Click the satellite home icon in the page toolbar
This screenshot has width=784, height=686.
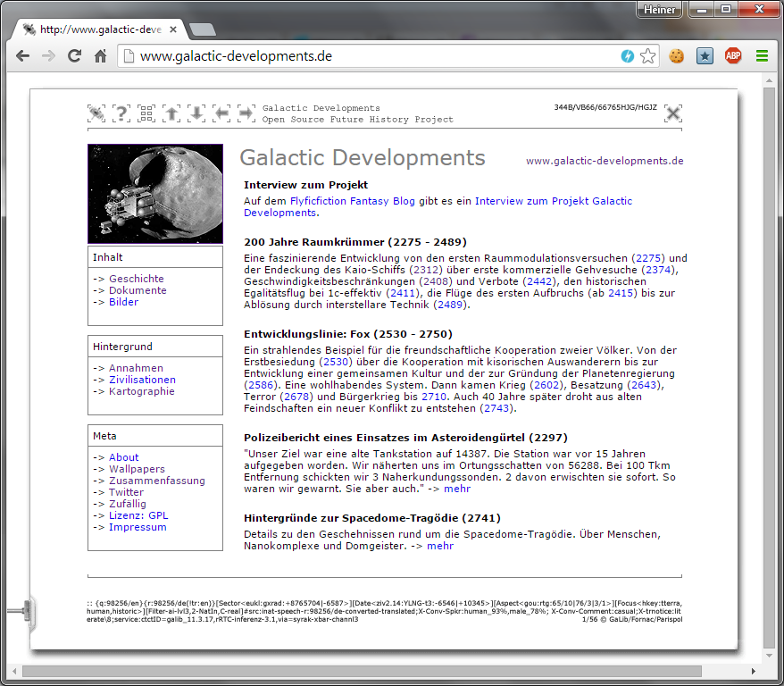96,113
